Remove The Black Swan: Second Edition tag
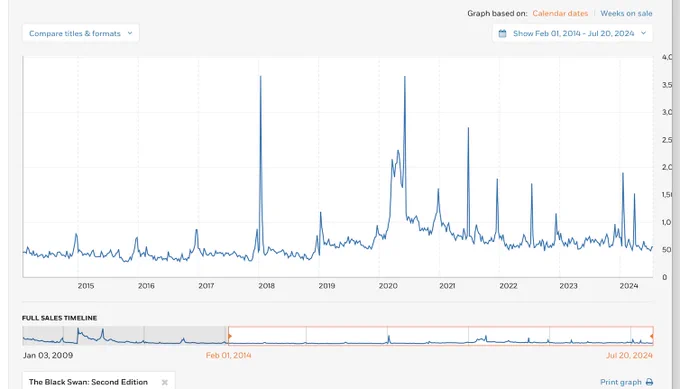Viewport: 680px width, 389px height. (x=165, y=382)
